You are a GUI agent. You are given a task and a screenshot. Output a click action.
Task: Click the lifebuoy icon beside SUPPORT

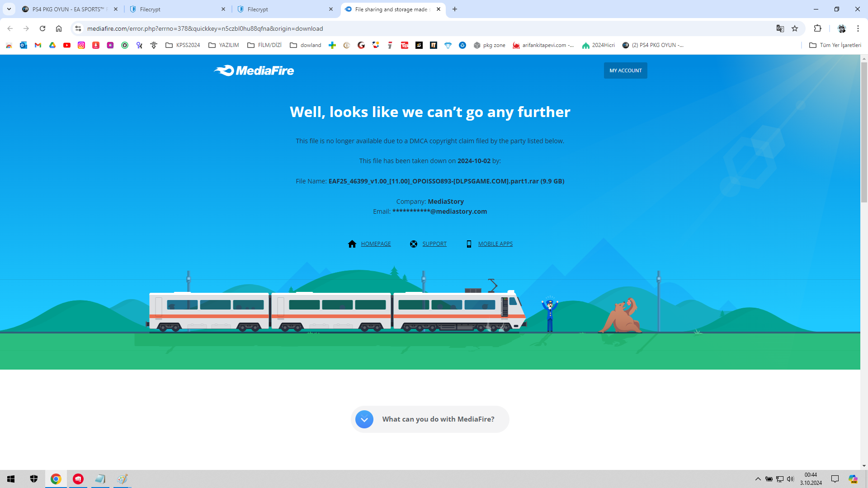pyautogui.click(x=414, y=244)
